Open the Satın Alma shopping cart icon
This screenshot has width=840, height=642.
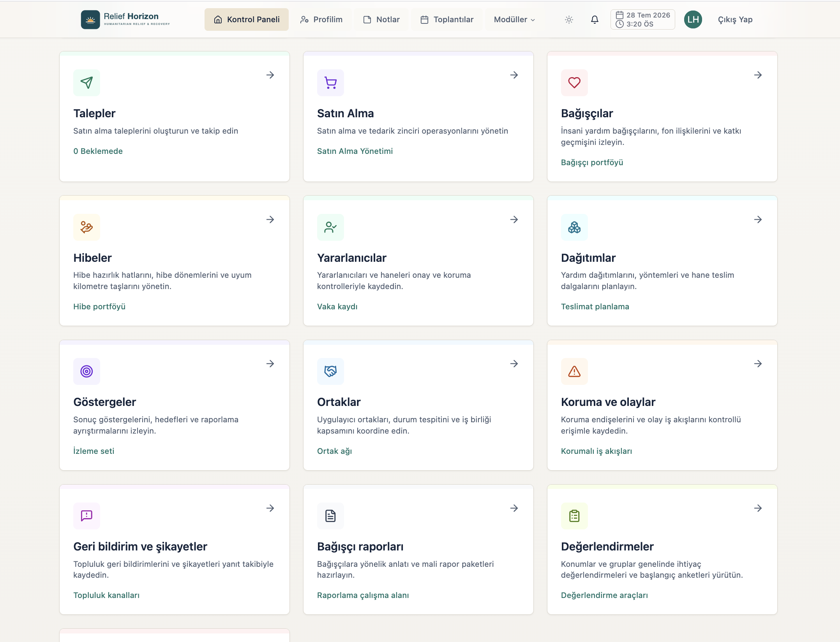(330, 83)
